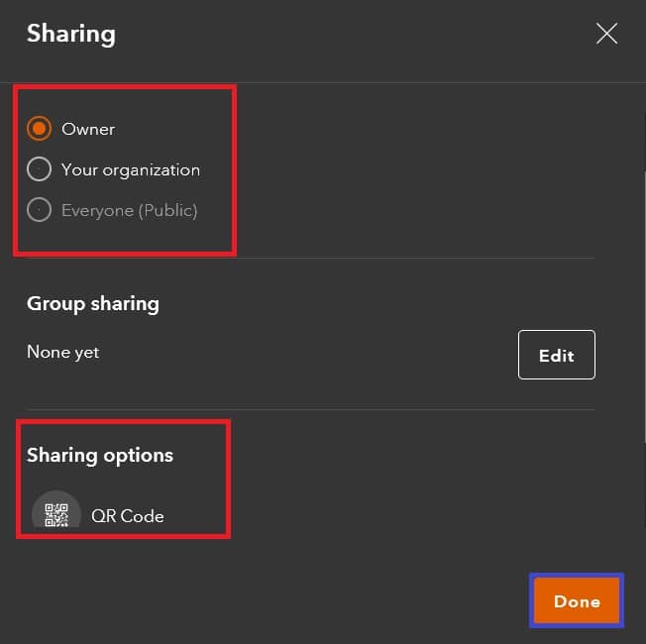The image size is (646, 644).
Task: Click the Group sharing heading
Action: click(93, 304)
